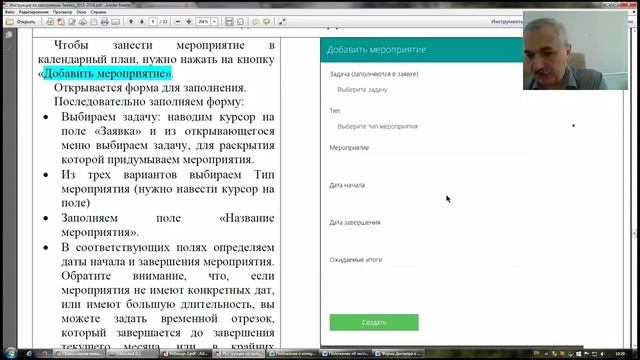Screen dimensions: 640x360
Task: Click the green Создать button
Action: [374, 322]
